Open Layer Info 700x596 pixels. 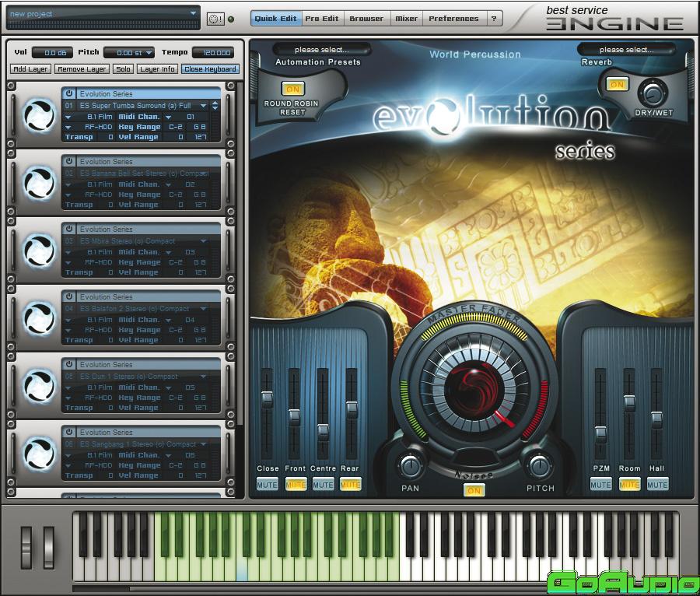pyautogui.click(x=157, y=69)
